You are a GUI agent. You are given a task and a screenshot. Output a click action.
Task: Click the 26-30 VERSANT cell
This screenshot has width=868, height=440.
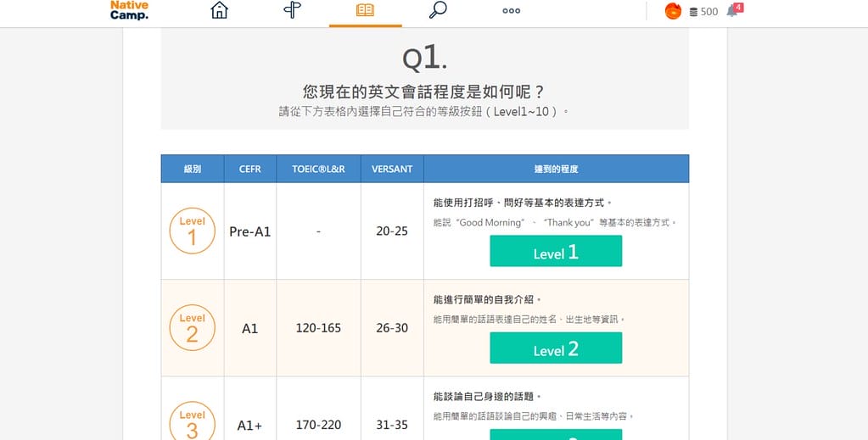pyautogui.click(x=392, y=328)
